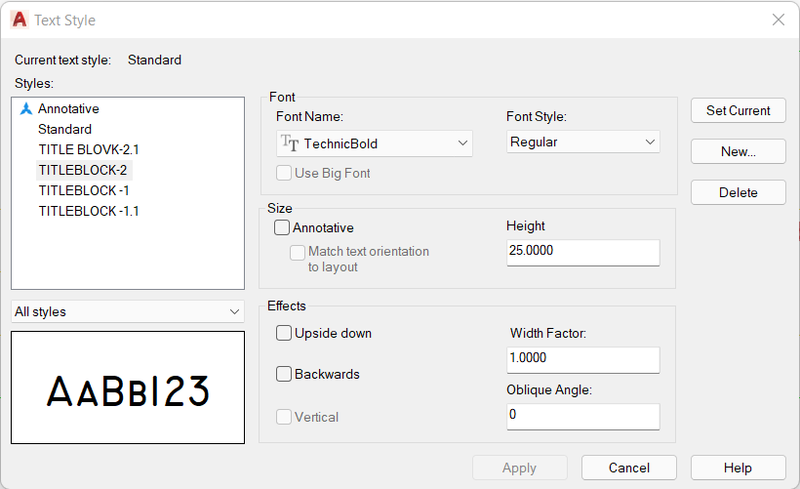Click the Set Current button
Image resolution: width=800 pixels, height=489 pixels.
[738, 110]
